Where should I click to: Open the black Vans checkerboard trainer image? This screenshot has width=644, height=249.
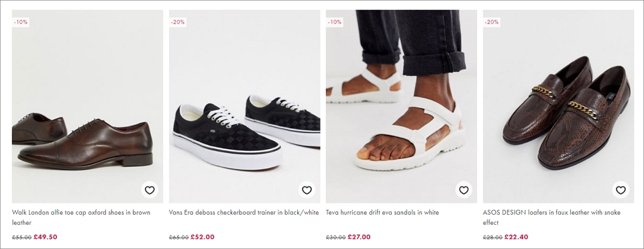(244, 107)
